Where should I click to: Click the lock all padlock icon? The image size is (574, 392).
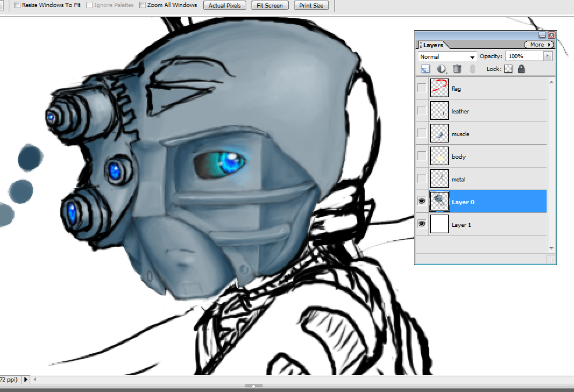pos(522,69)
